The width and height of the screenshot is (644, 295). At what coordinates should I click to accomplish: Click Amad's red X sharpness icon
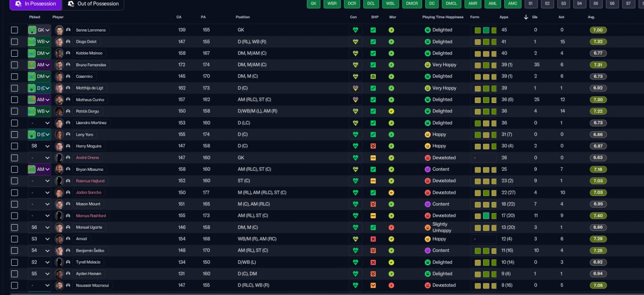[x=373, y=239]
